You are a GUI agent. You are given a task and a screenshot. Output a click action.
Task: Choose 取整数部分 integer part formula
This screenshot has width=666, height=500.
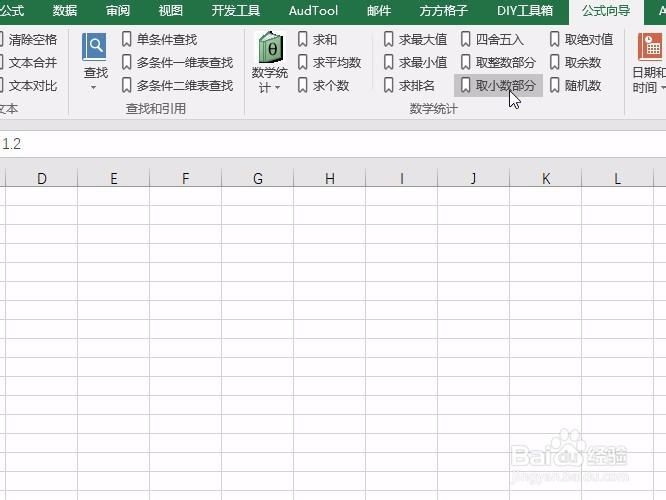pyautogui.click(x=498, y=62)
